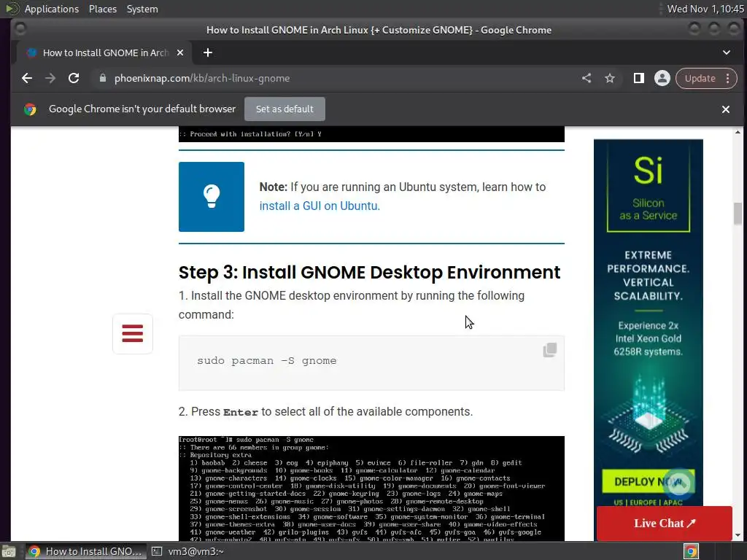Viewport: 747px width, 560px height.
Task: Switch to vm3@vm3 terminal in taskbar
Action: pos(188,551)
